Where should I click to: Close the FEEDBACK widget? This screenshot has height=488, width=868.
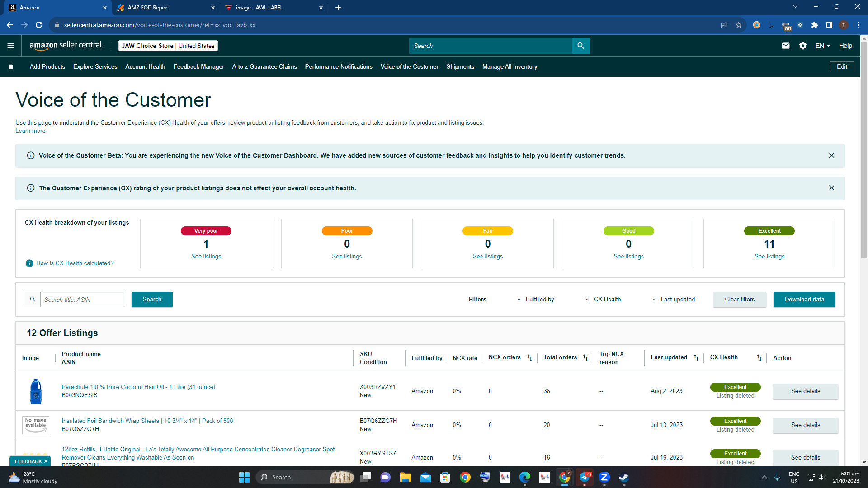[x=46, y=461]
